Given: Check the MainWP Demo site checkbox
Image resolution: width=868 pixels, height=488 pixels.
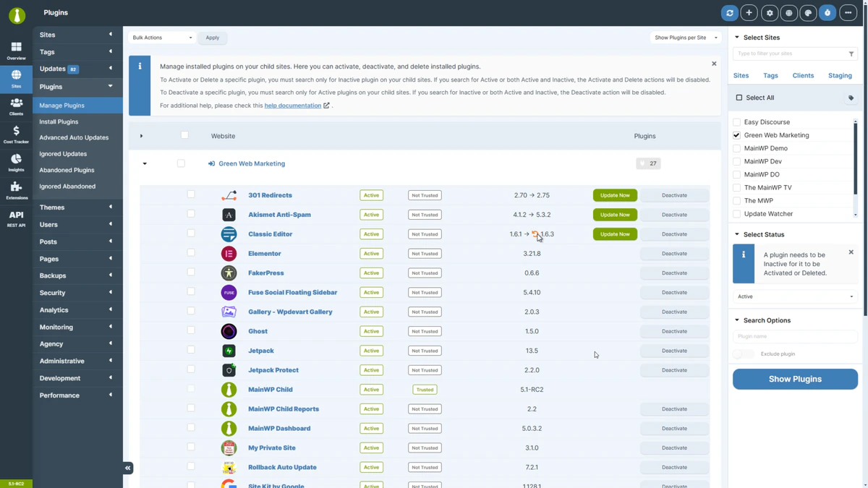Looking at the screenshot, I should [736, 148].
